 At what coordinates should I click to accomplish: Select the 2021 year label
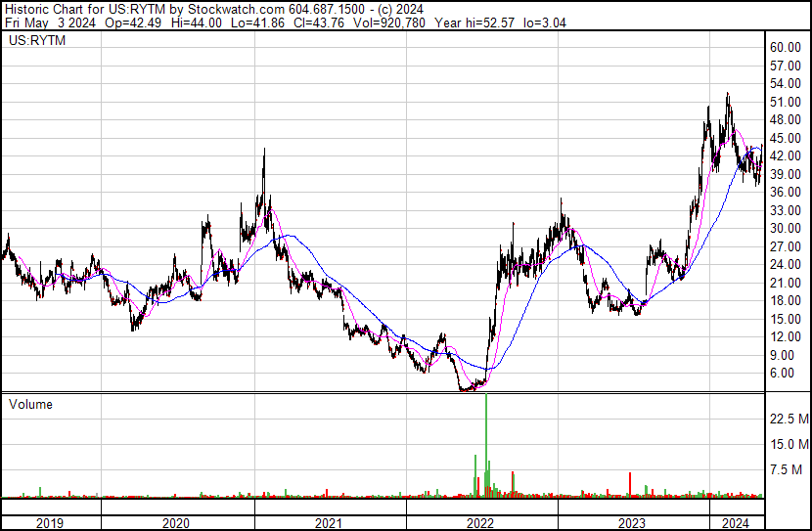point(329,523)
